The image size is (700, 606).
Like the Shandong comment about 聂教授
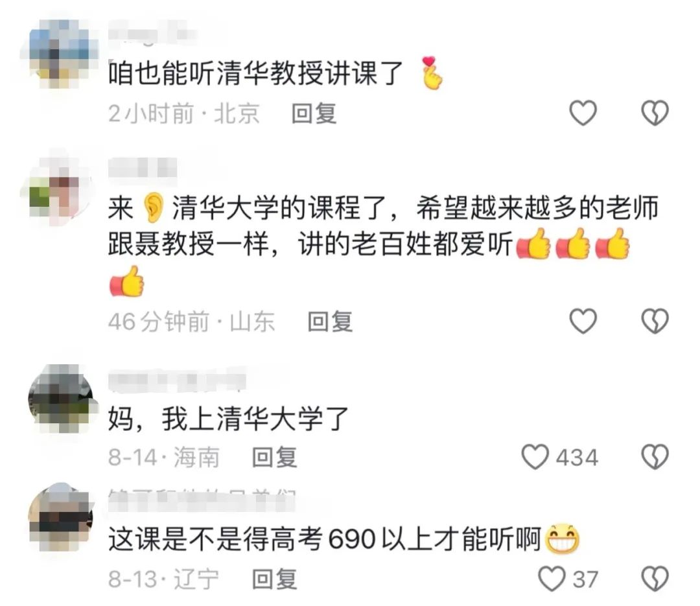[x=583, y=321]
